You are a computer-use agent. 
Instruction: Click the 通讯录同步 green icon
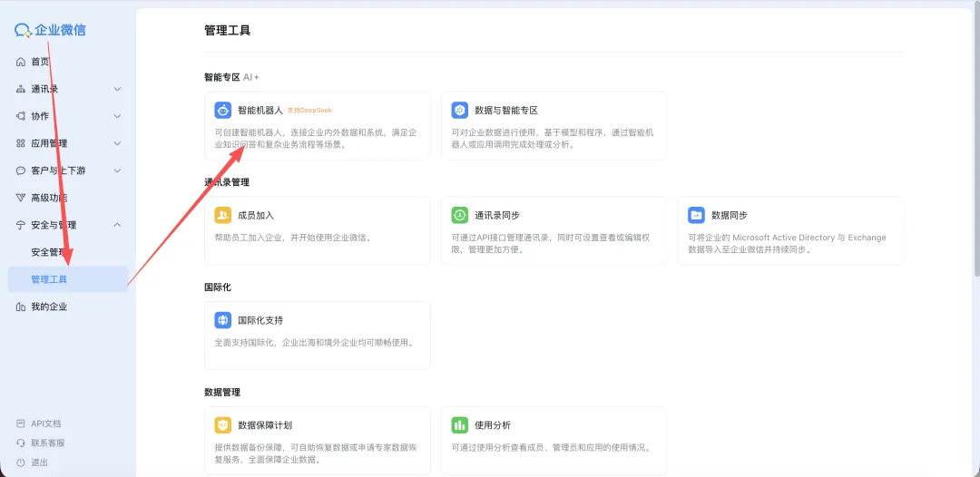(x=460, y=216)
